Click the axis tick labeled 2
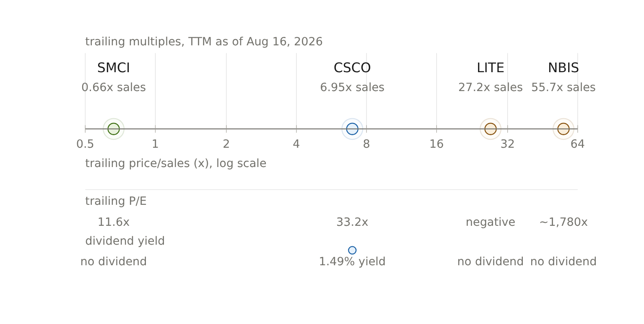 point(226,144)
